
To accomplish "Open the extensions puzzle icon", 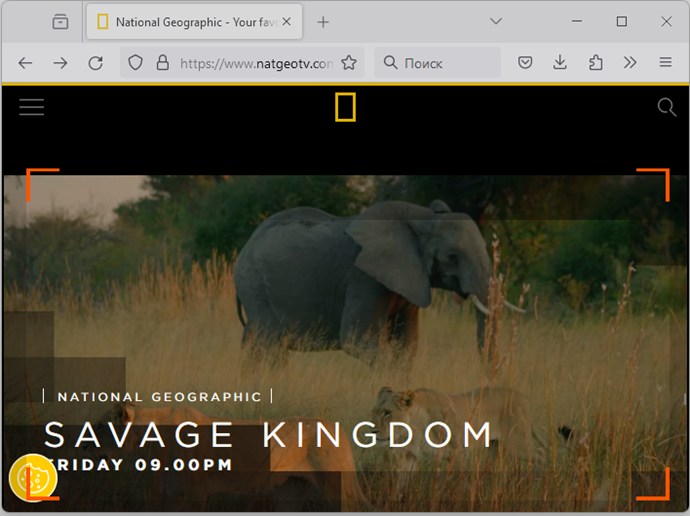I will coord(595,62).
